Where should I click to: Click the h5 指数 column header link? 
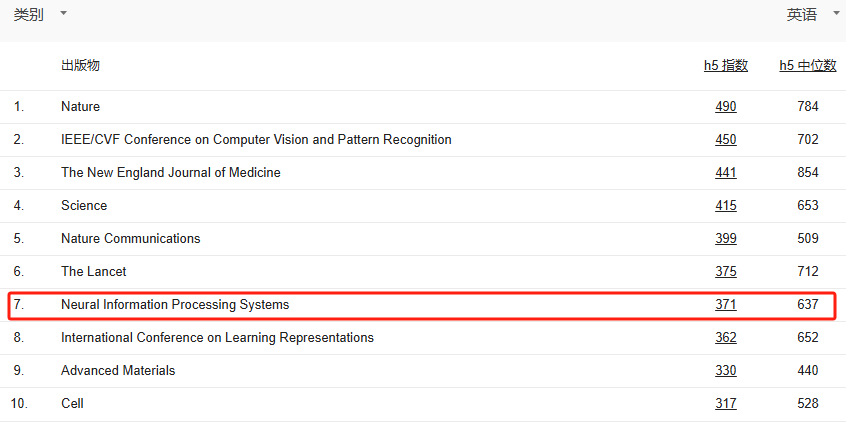[x=725, y=66]
